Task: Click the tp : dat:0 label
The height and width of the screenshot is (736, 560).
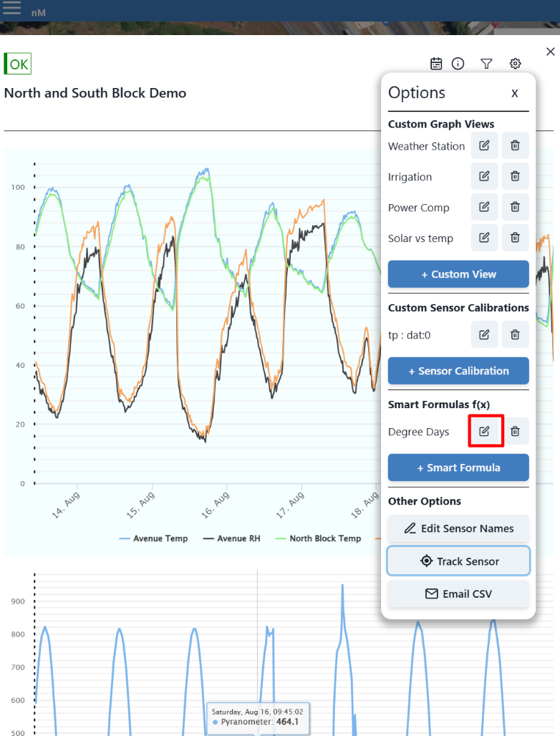Action: click(x=410, y=335)
